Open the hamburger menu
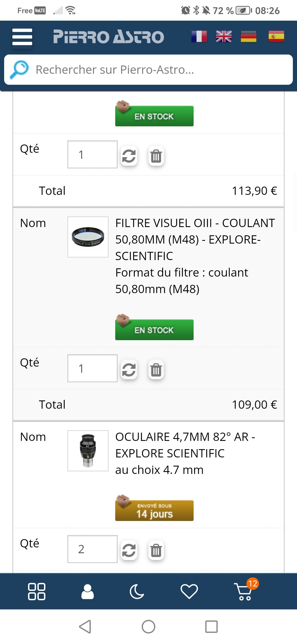Viewport: 297px width, 644px height. coord(22,37)
